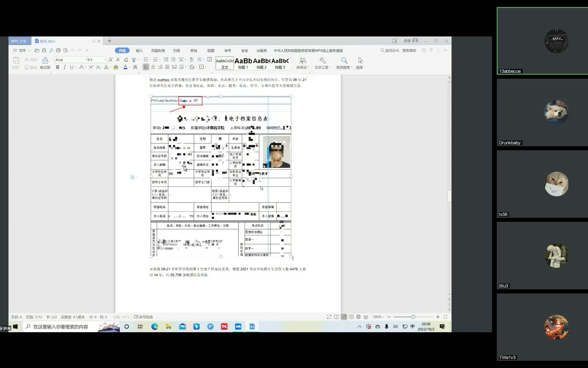Image resolution: width=588 pixels, height=368 pixels.
Task: Expand the numbered list dropdown arrow
Action: click(x=160, y=60)
